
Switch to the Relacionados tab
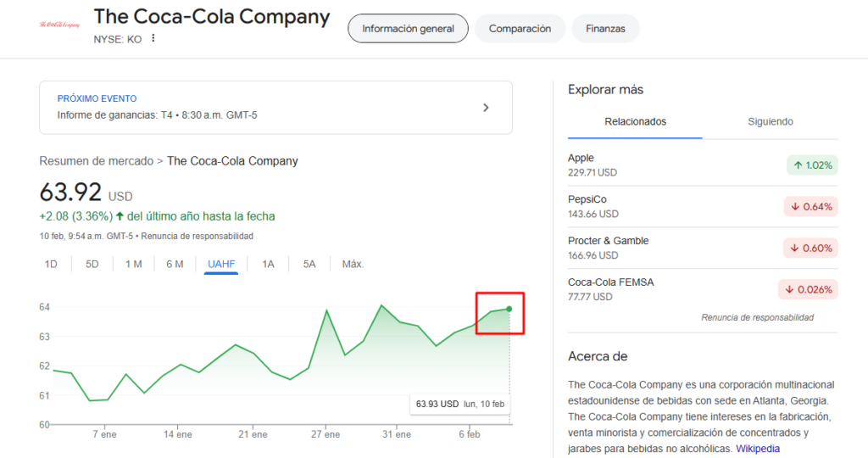[x=635, y=122]
